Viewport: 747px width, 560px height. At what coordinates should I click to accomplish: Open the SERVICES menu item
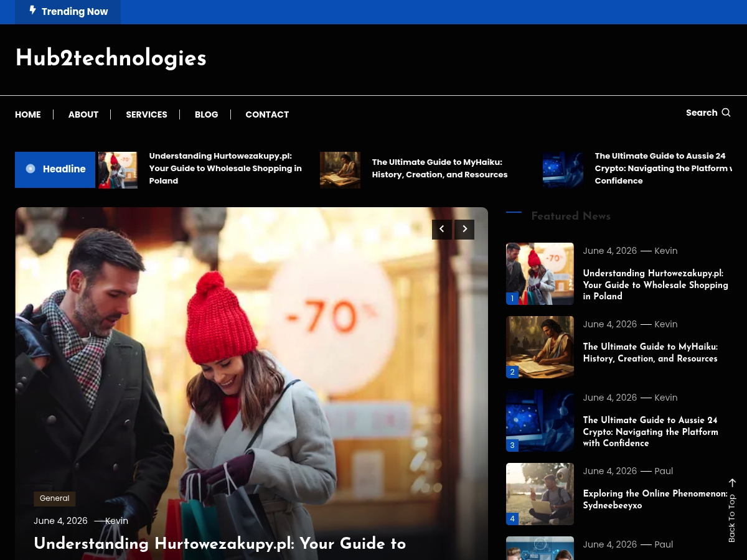point(146,114)
